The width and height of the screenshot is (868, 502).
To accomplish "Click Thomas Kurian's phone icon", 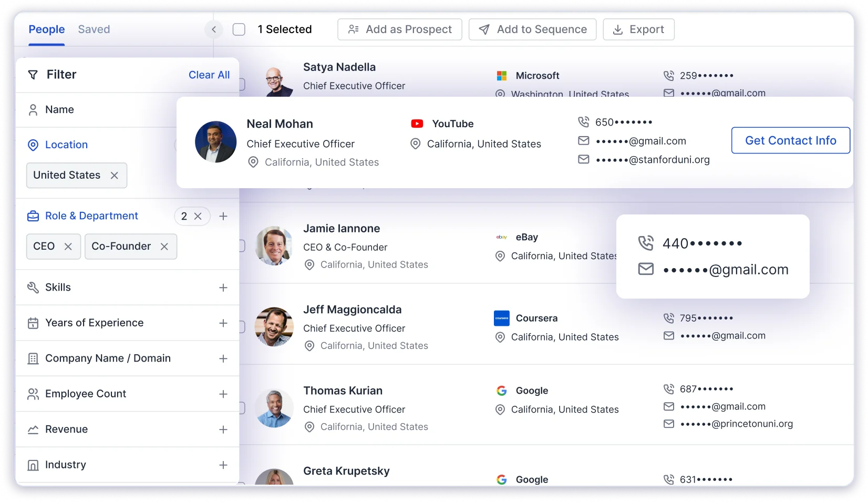I will [x=669, y=389].
